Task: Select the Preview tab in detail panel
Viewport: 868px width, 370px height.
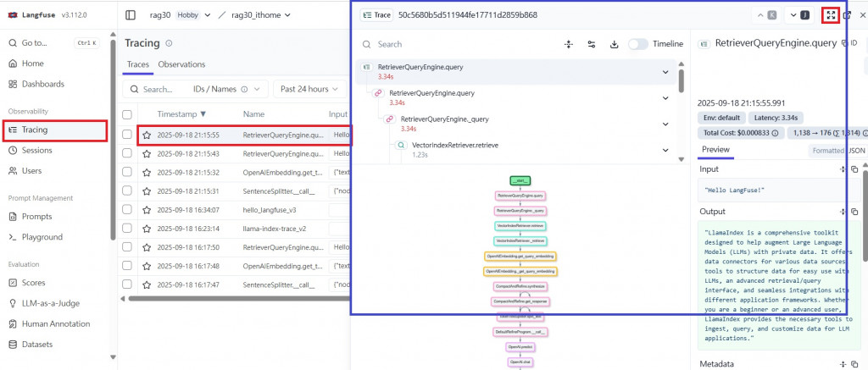Action: (x=715, y=149)
